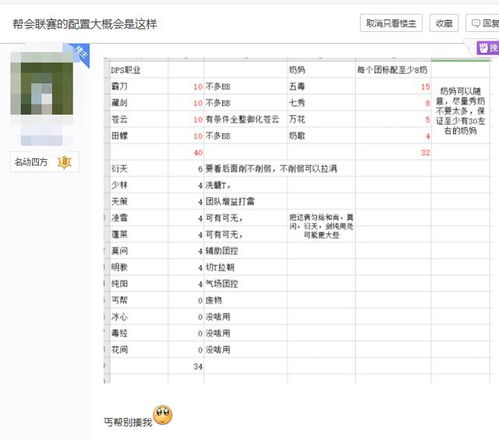Click the level 8 badge icon
499x439 pixels.
(64, 162)
